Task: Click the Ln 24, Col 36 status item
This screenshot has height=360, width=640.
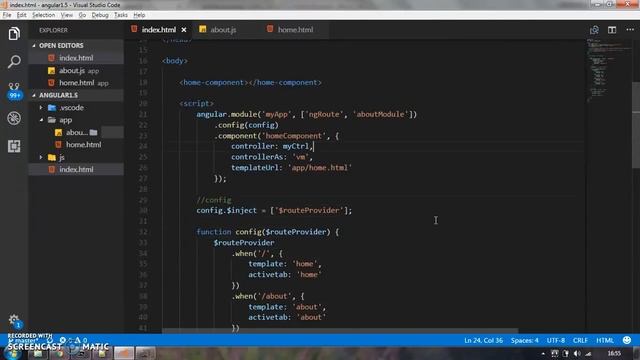Action: [x=483, y=340]
